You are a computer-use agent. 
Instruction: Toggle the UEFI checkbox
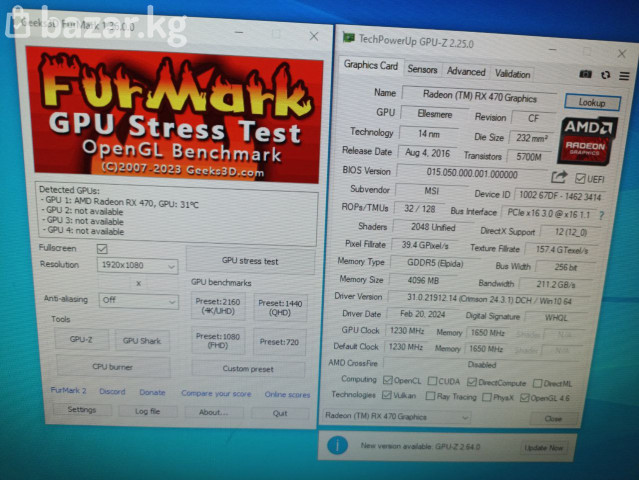[580, 177]
